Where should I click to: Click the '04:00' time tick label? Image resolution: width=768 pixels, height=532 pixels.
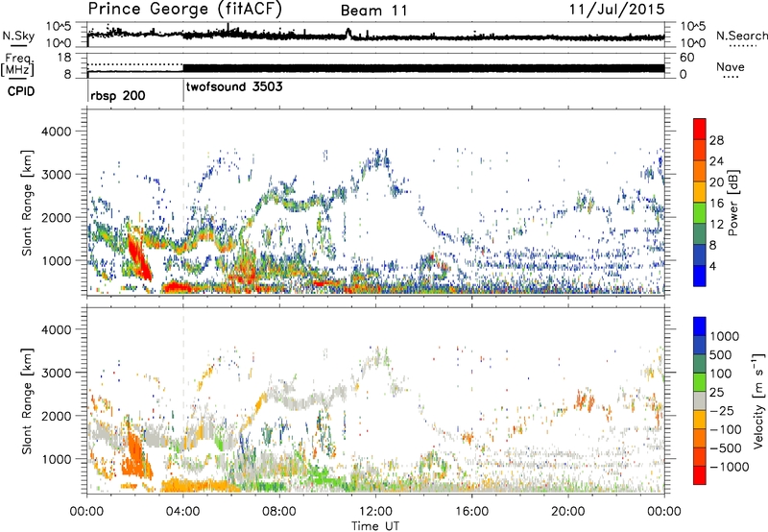tap(183, 512)
